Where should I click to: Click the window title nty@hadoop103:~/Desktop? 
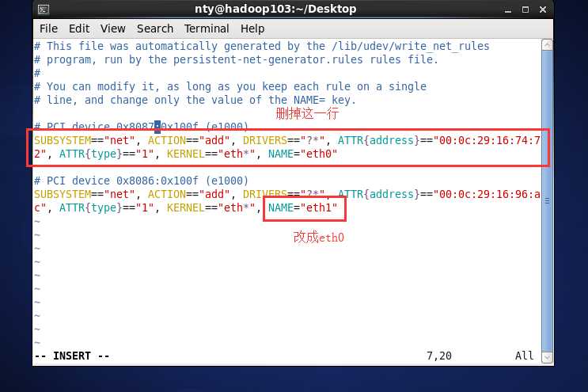[x=275, y=9]
